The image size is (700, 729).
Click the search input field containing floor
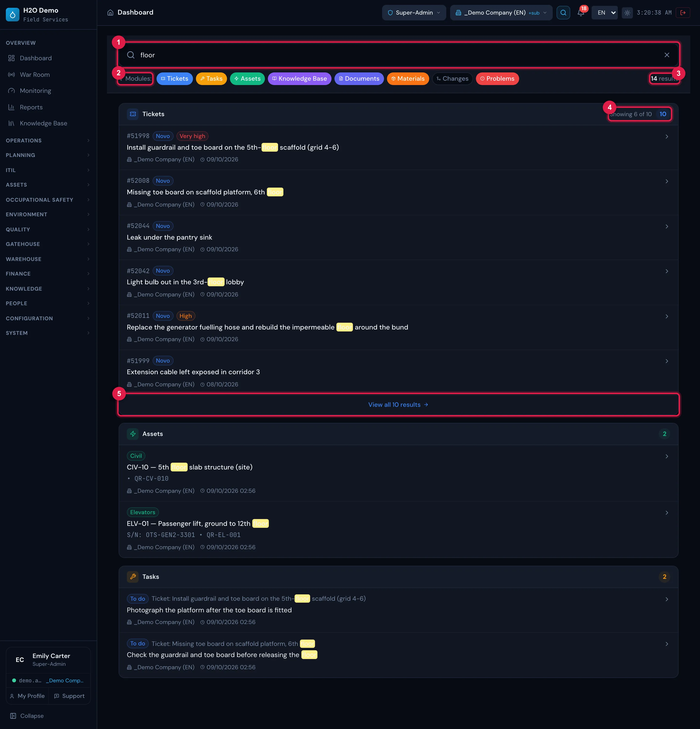pos(399,55)
